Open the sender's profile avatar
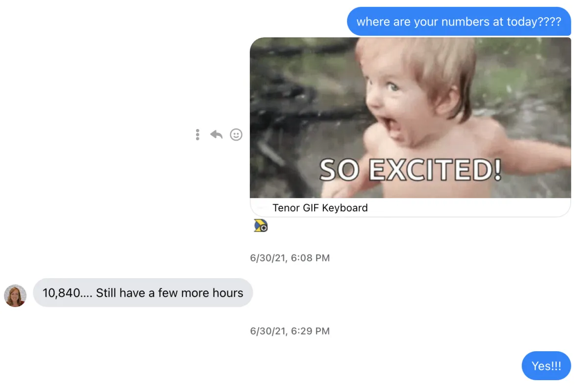 tap(15, 295)
